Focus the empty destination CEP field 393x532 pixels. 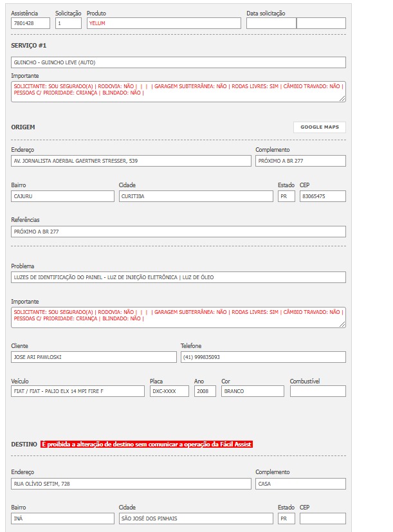323,518
